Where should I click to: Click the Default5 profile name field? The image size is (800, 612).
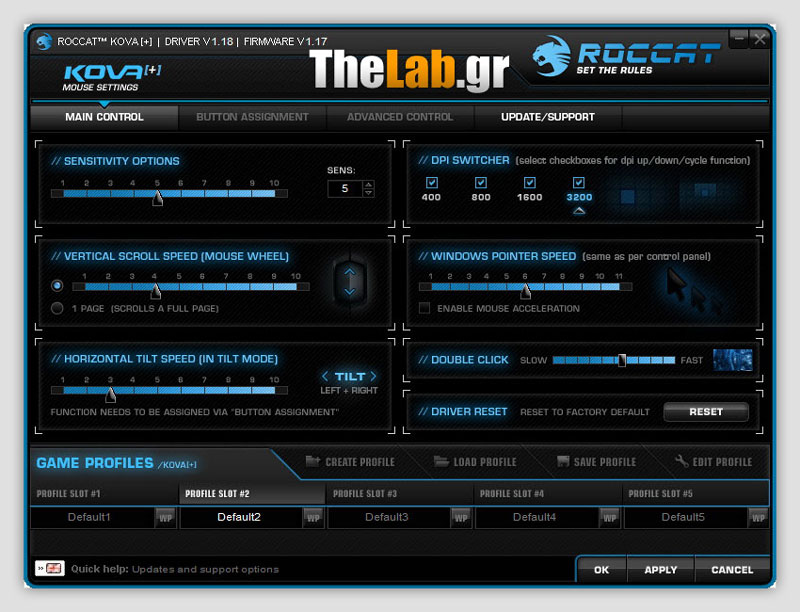pyautogui.click(x=685, y=518)
